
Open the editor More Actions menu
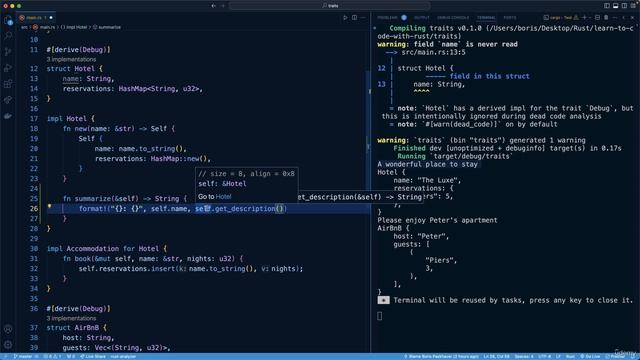(363, 18)
